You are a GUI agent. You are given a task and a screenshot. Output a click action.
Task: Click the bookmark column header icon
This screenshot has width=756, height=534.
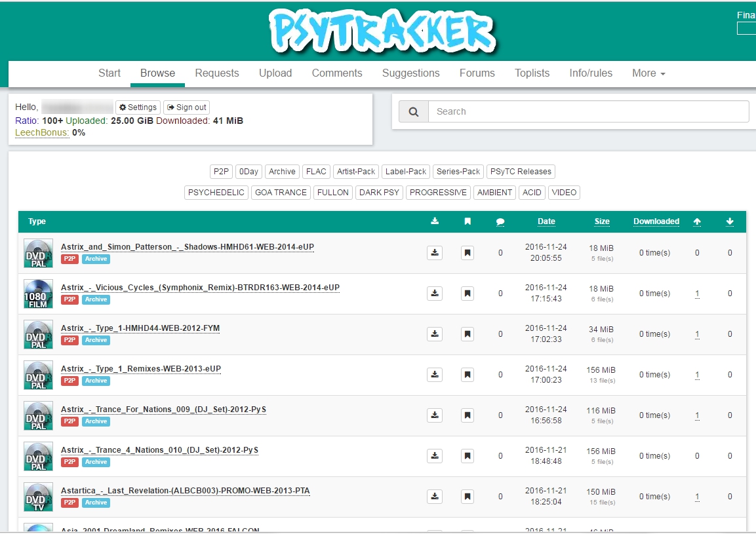pos(468,221)
